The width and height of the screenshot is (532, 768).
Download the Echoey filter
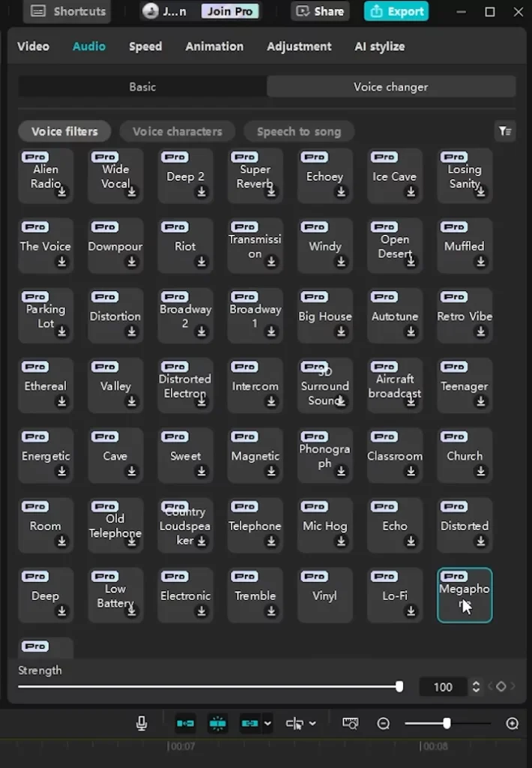pos(341,192)
